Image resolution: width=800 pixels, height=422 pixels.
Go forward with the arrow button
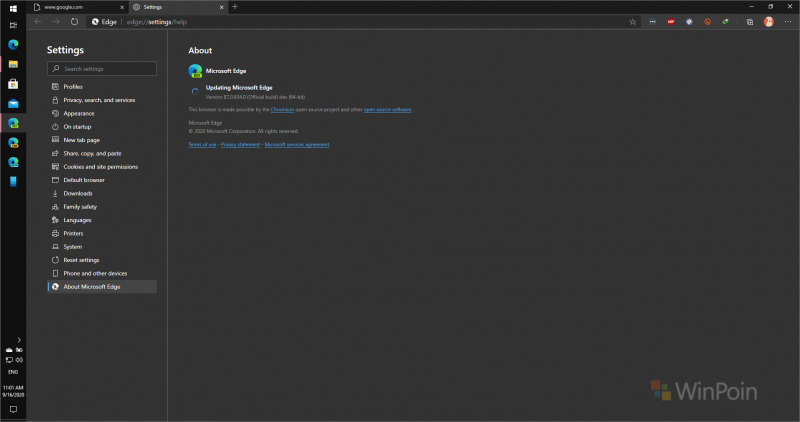click(56, 21)
